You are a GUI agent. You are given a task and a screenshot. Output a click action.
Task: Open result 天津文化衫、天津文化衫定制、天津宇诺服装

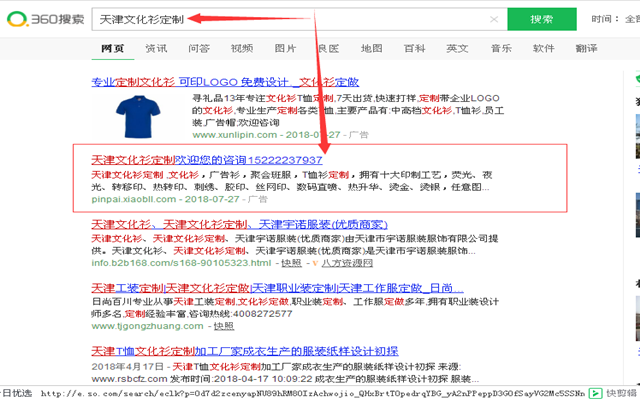(239, 224)
